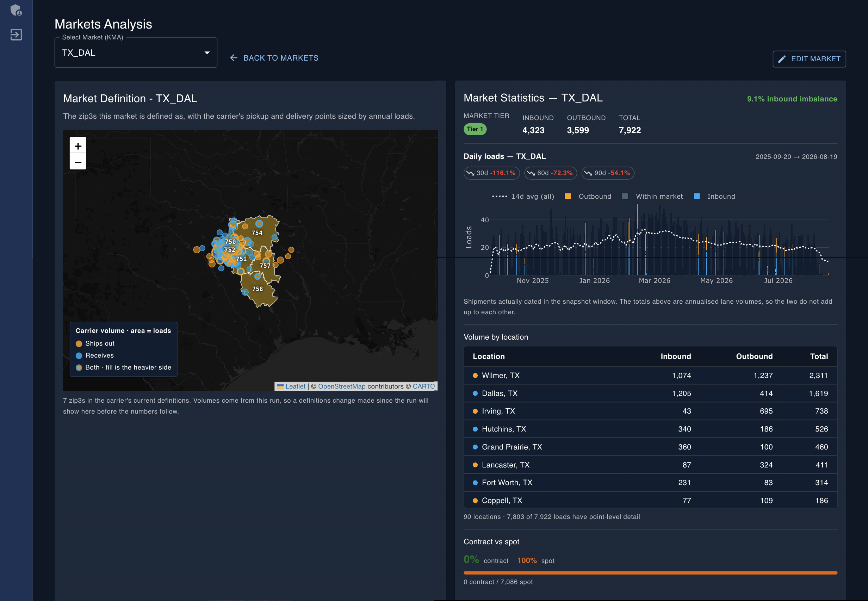Select the Grand Prairie, TX row
Image resolution: width=868 pixels, height=601 pixels.
[x=650, y=447]
